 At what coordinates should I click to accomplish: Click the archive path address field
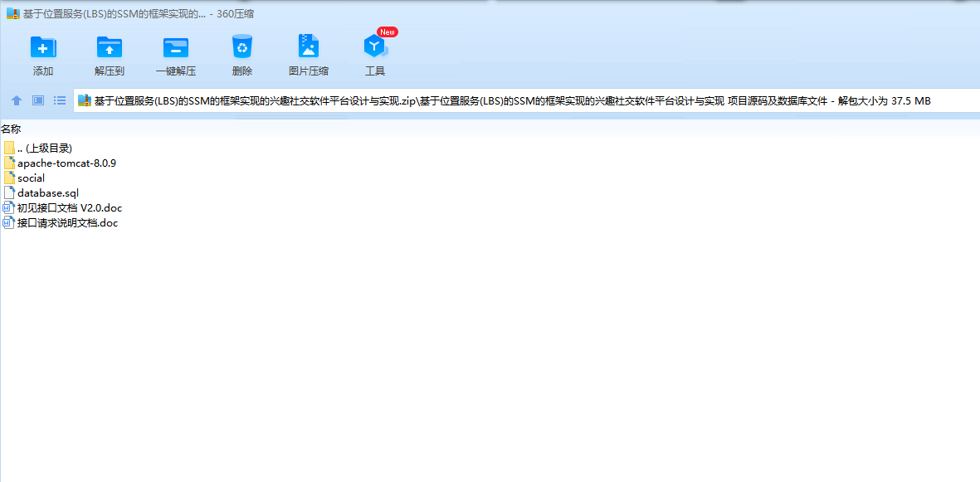click(x=526, y=100)
